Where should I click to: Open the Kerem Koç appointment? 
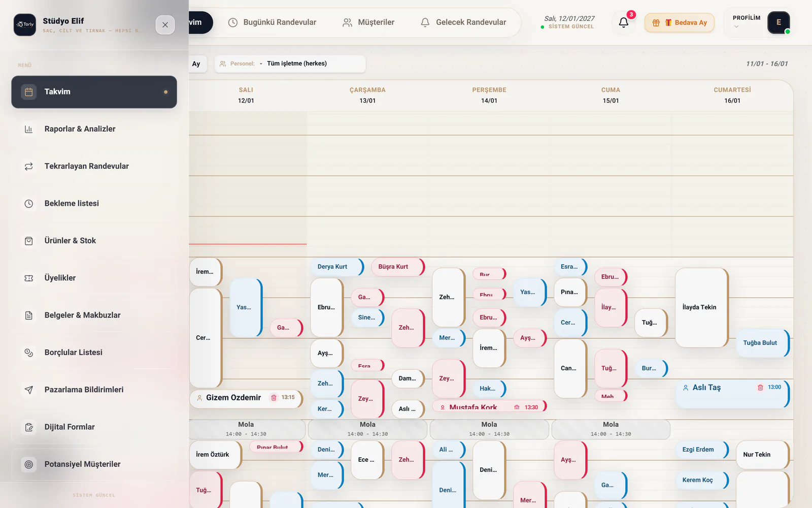tap(702, 480)
